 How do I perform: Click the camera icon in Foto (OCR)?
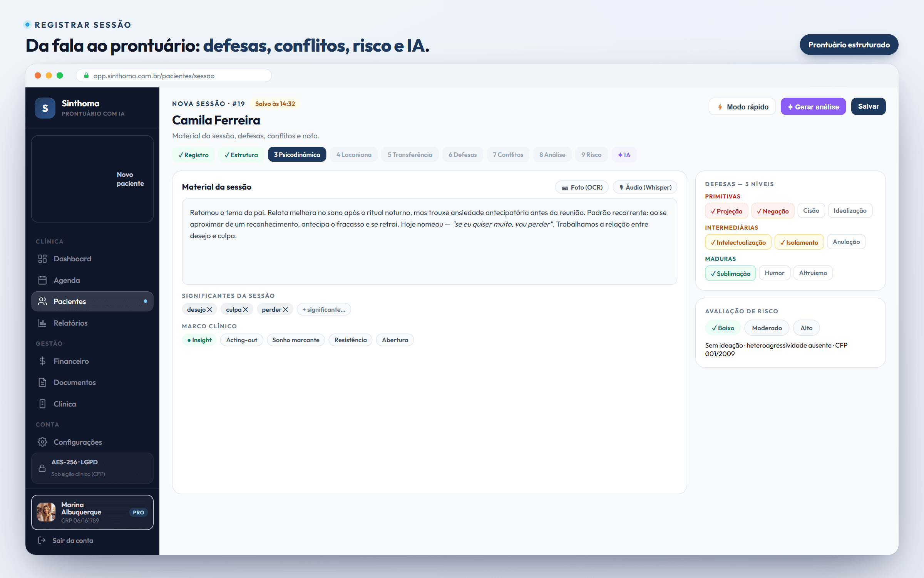click(565, 188)
